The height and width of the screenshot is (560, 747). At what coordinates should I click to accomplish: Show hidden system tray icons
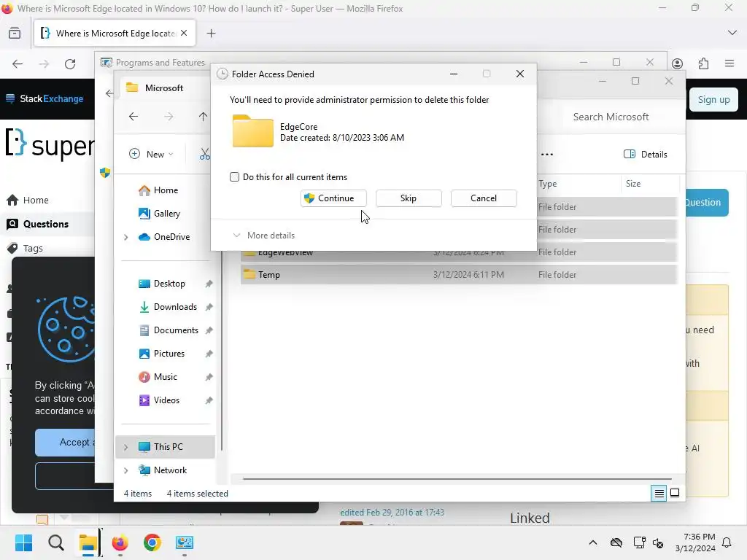[593, 542]
